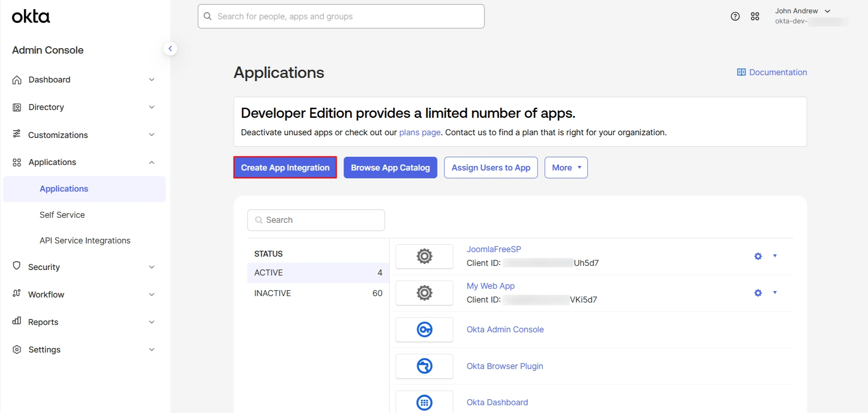Screen dimensions: 868x413
Task: Expand the Security menu chevron
Action: pyautogui.click(x=152, y=267)
